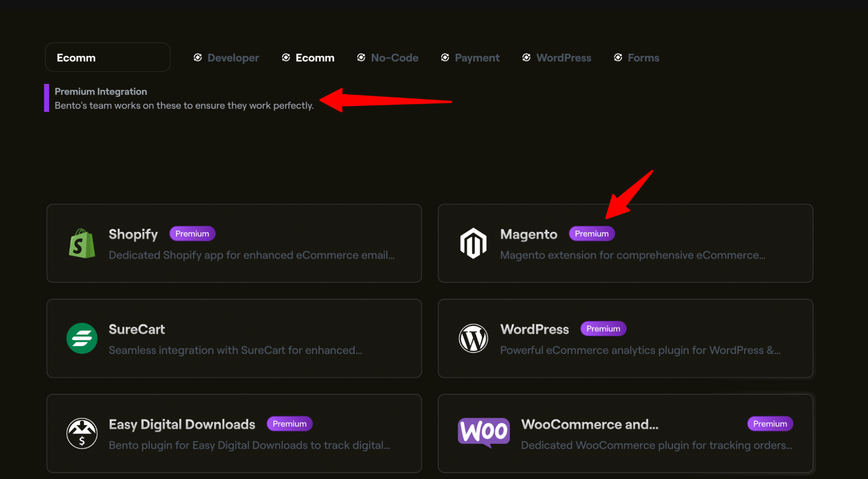Switch to the No-Code category tab

[x=394, y=58]
